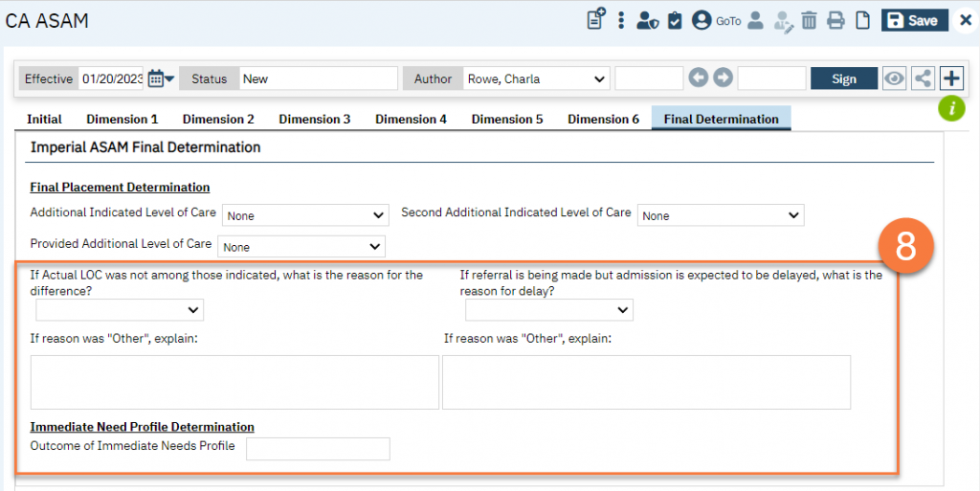Viewport: 980px width, 491px height.
Task: Click the share icon next to Sign
Action: (923, 78)
